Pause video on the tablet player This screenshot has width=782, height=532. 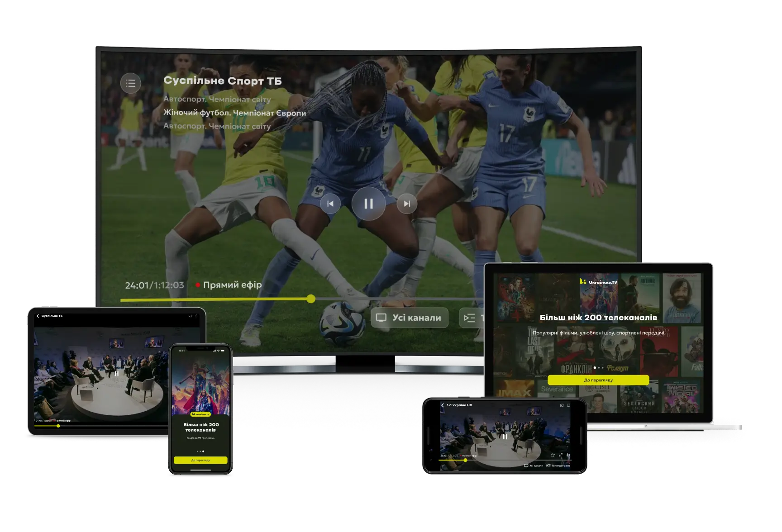click(x=116, y=374)
